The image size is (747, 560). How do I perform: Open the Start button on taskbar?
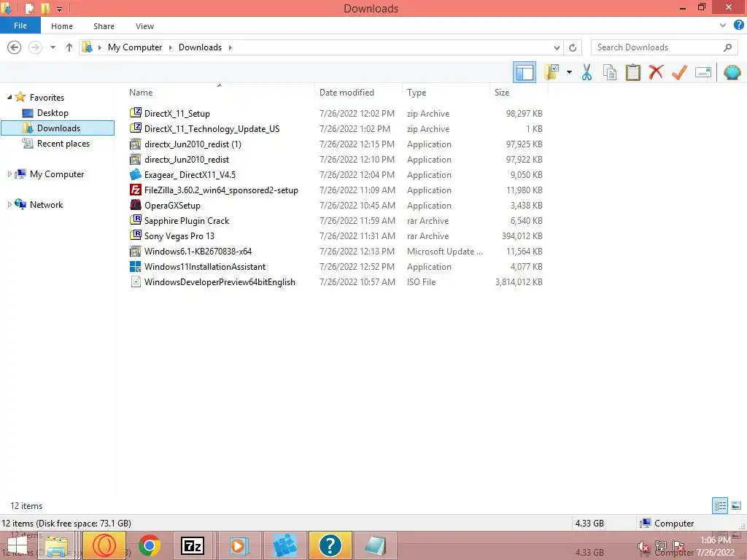(x=18, y=546)
